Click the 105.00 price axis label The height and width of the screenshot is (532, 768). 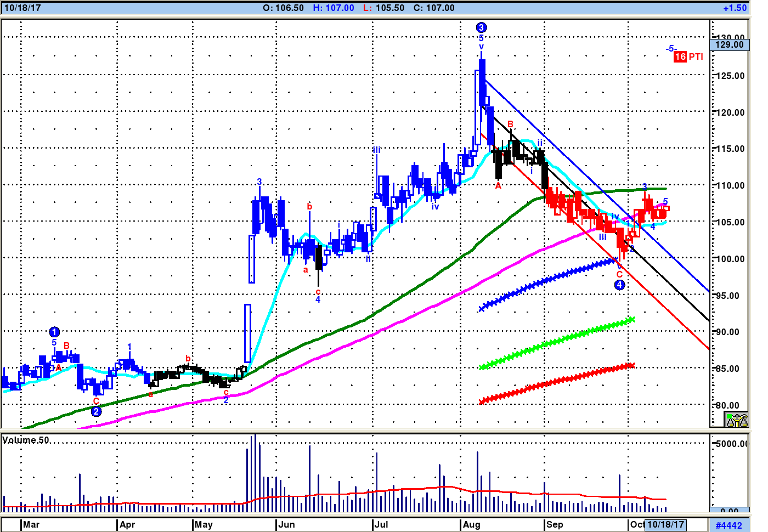click(x=731, y=222)
